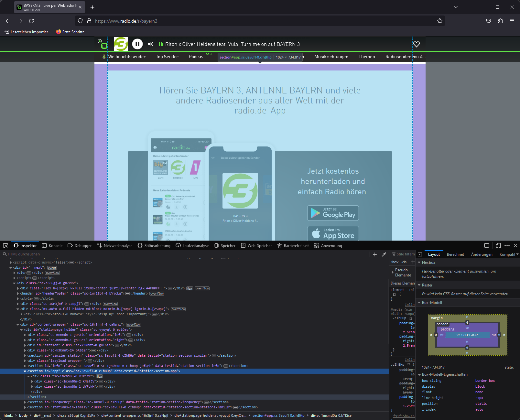Open Responsive Design Mode in DevTools
The height and width of the screenshot is (420, 520).
point(498,245)
